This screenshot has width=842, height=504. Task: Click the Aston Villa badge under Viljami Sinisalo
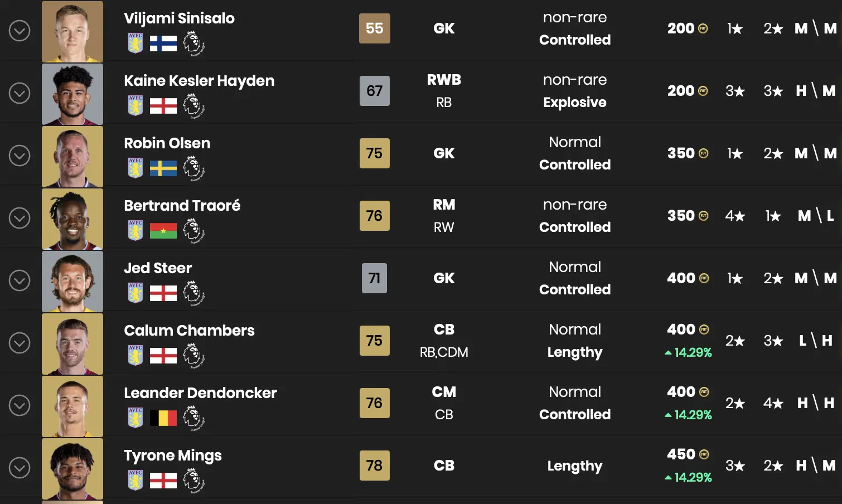coord(136,43)
